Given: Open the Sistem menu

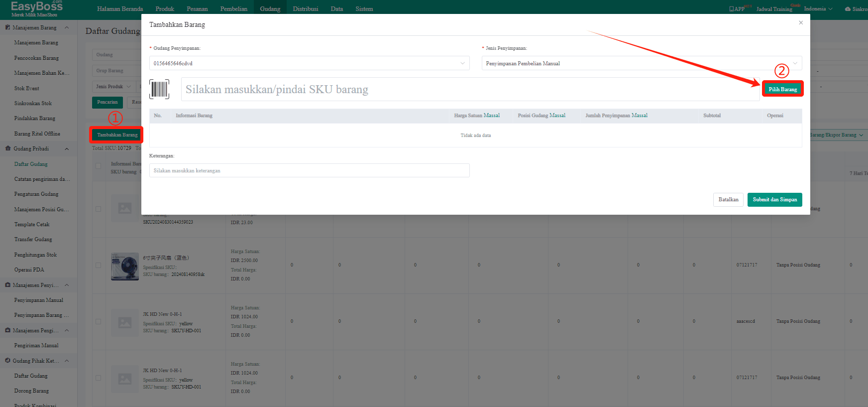Looking at the screenshot, I should pos(364,9).
